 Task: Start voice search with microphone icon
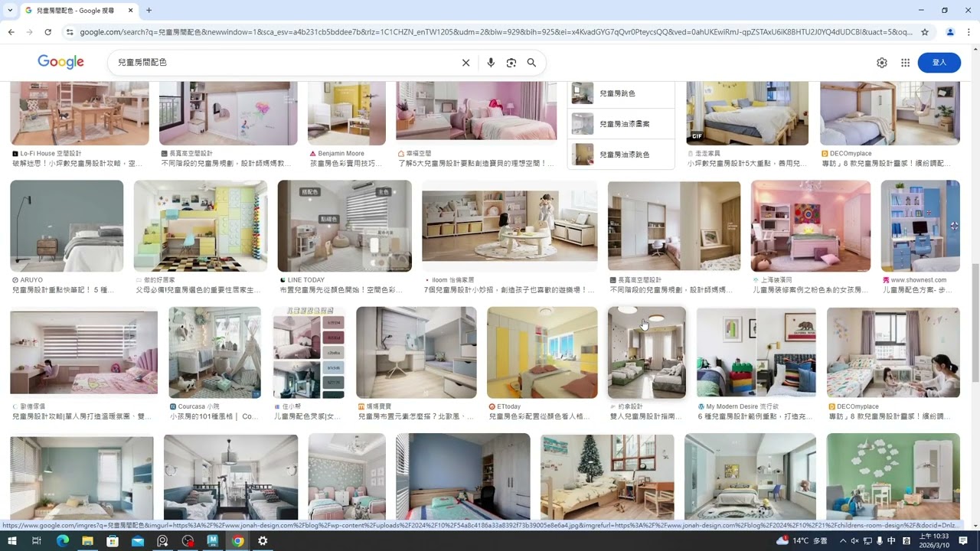pos(491,63)
